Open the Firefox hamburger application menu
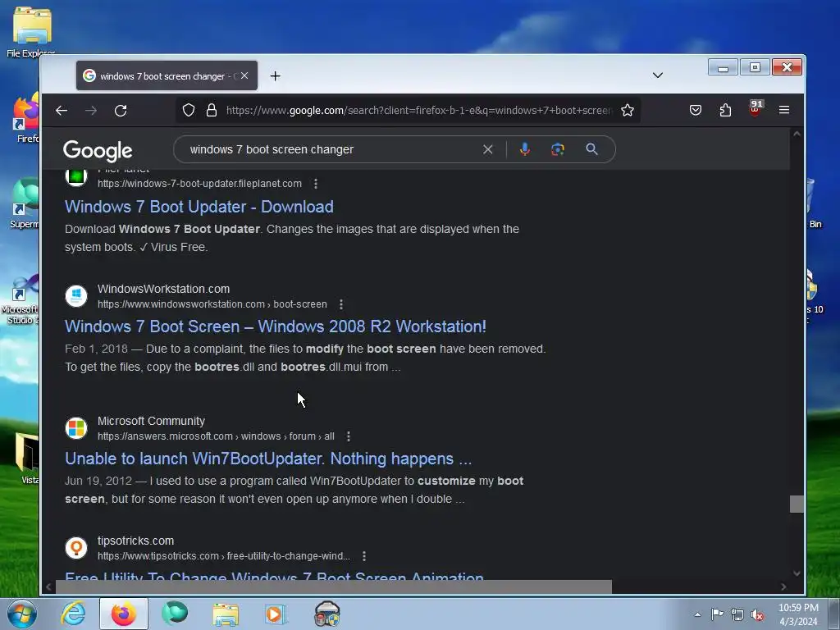 point(784,110)
